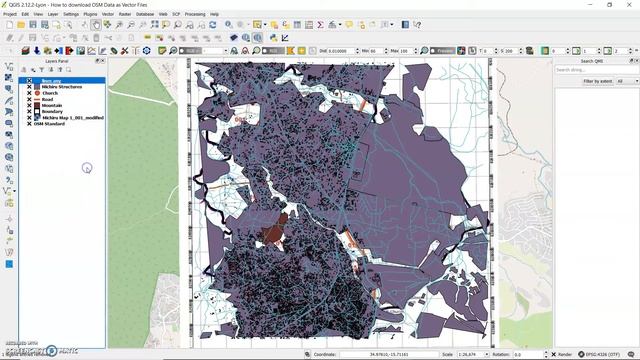Viewport: 640px width, 360px height.
Task: Undock the Search QMS panel with float button
Action: 631,61
